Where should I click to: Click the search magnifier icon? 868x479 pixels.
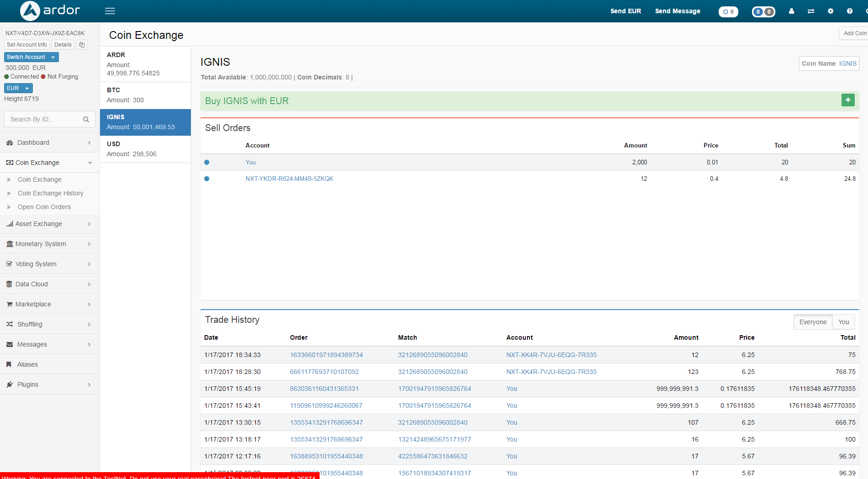tap(86, 119)
